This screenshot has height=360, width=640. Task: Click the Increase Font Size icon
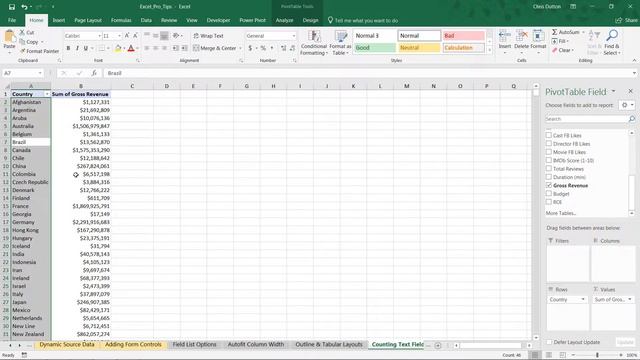[127, 36]
